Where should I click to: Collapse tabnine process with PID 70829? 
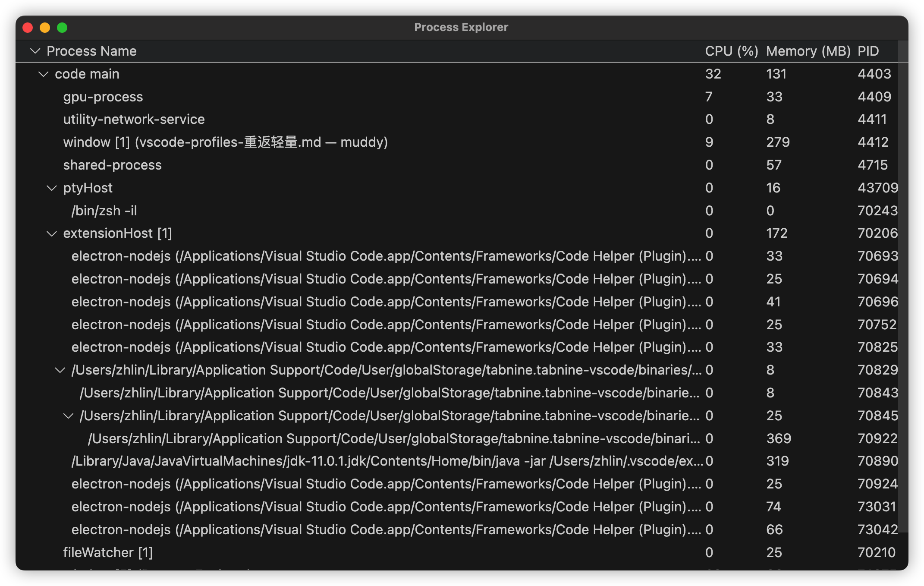pyautogui.click(x=60, y=370)
